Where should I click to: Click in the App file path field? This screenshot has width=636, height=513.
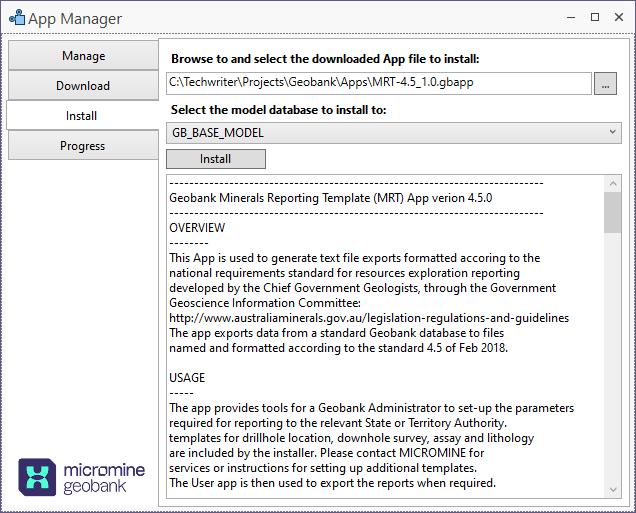pyautogui.click(x=378, y=83)
